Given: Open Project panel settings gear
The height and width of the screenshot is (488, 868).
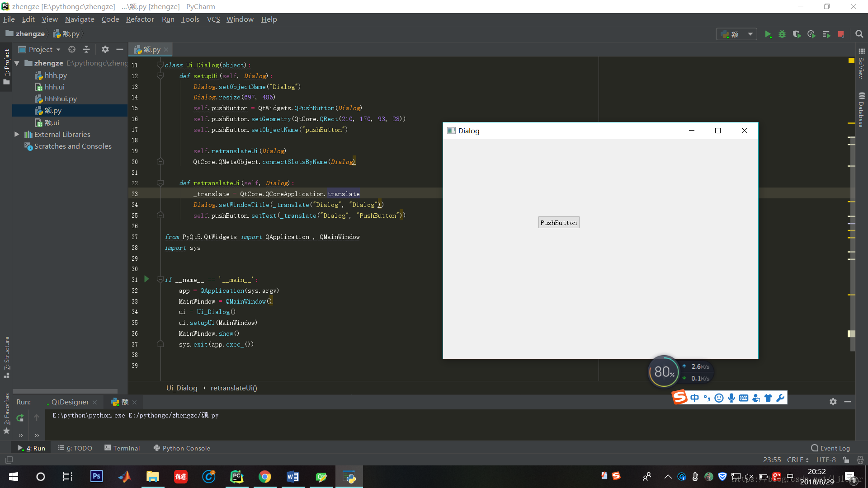Looking at the screenshot, I should point(105,49).
